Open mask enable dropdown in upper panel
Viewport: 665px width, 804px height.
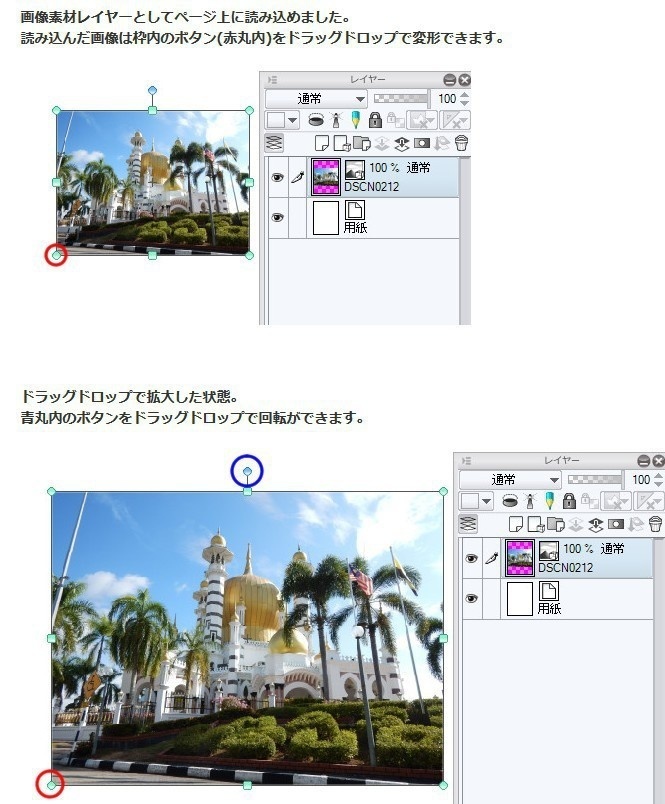[422, 120]
